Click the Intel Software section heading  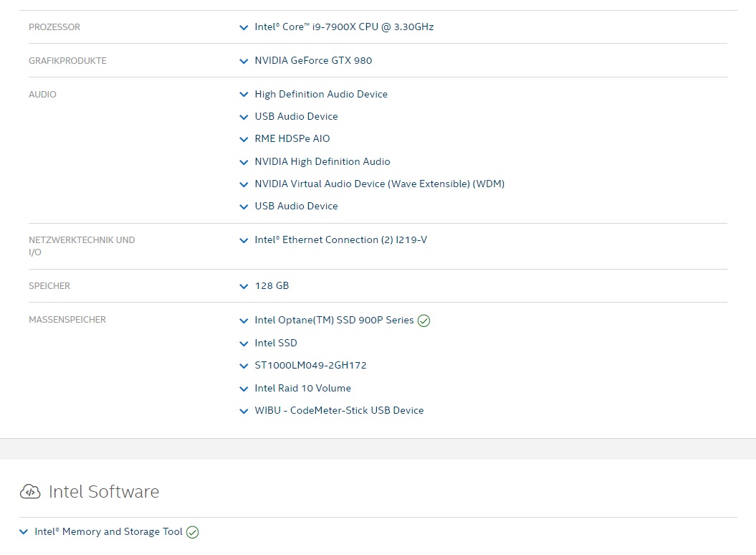tap(104, 492)
